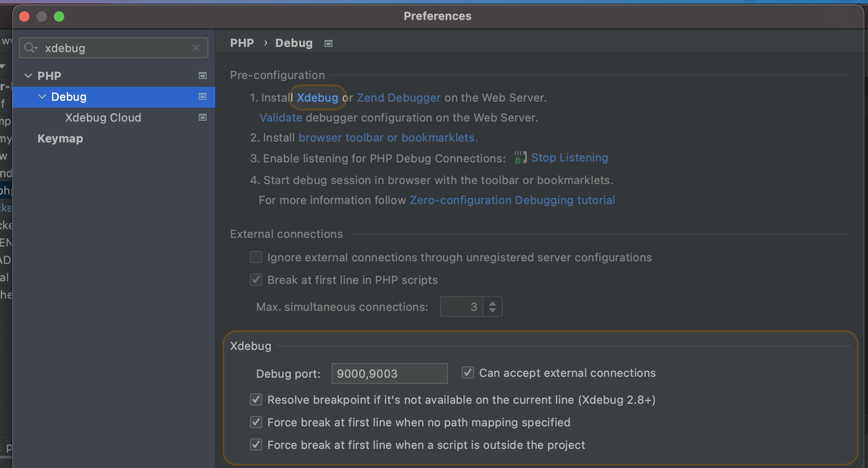The height and width of the screenshot is (468, 868).
Task: Select PHP settings category
Action: (49, 76)
